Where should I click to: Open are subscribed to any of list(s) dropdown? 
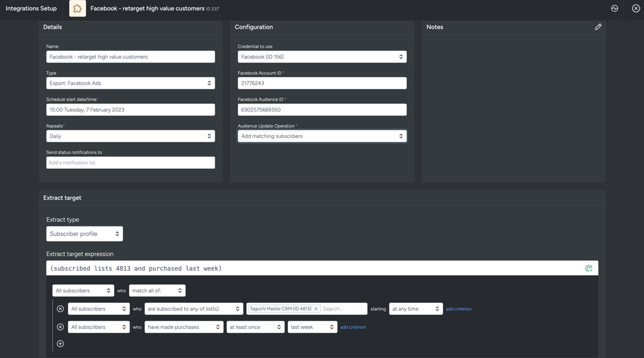click(193, 309)
